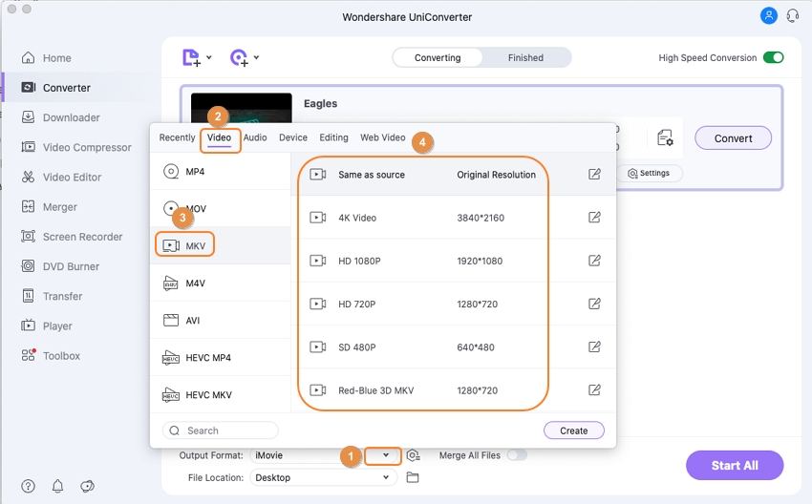Select HEVC MP4 format in list
Image resolution: width=812 pixels, height=504 pixels.
(x=220, y=358)
